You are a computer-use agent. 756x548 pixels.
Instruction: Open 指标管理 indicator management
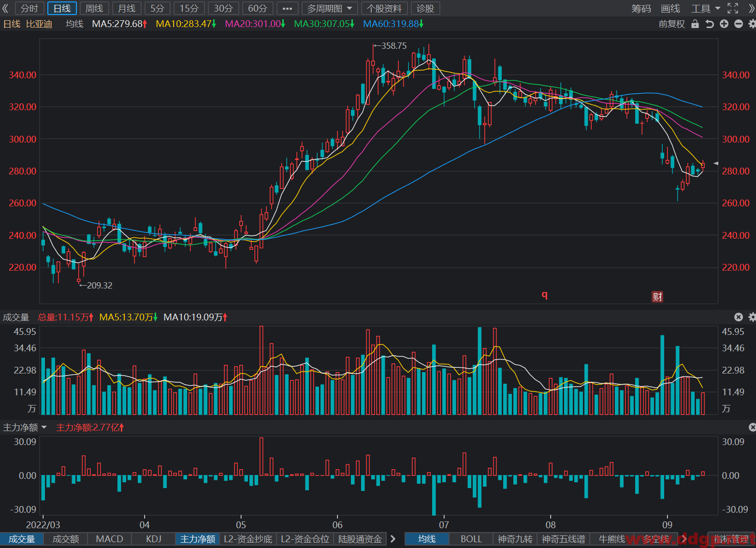[x=731, y=539]
